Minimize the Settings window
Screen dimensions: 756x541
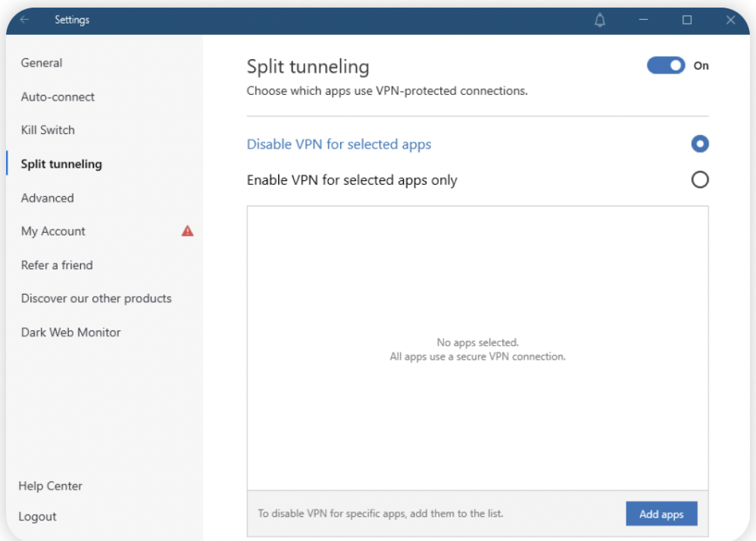click(644, 20)
